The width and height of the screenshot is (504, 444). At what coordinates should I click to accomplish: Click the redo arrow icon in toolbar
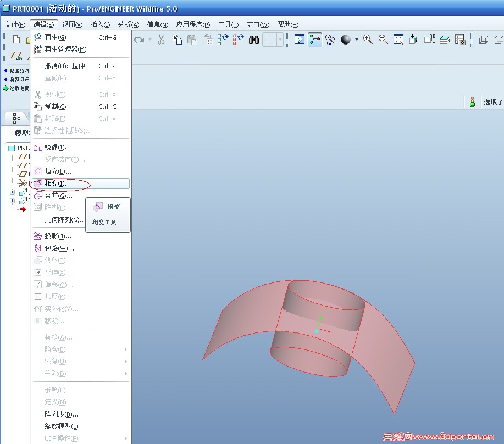pos(139,40)
